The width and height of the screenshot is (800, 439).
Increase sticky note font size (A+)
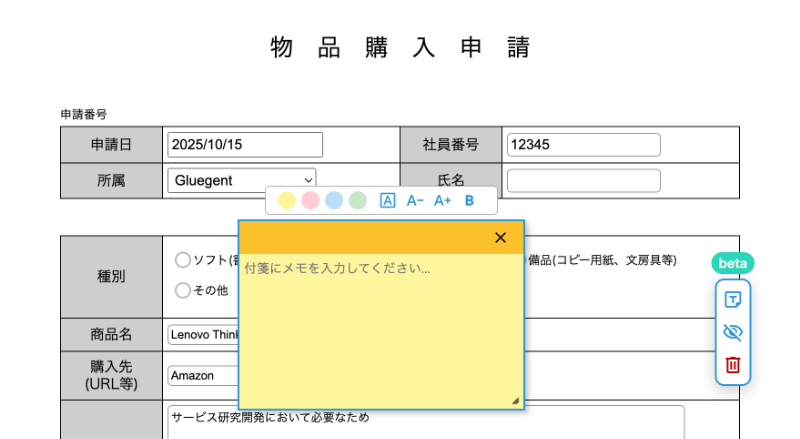click(x=443, y=201)
